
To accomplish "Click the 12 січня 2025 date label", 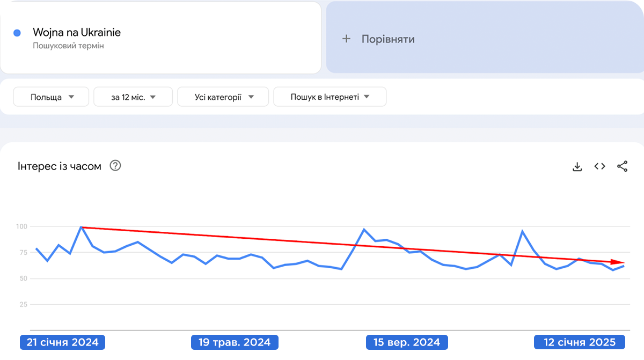I will 580,342.
